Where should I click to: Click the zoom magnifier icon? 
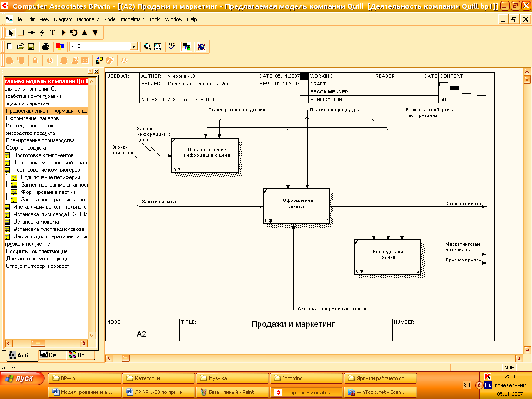pos(147,47)
